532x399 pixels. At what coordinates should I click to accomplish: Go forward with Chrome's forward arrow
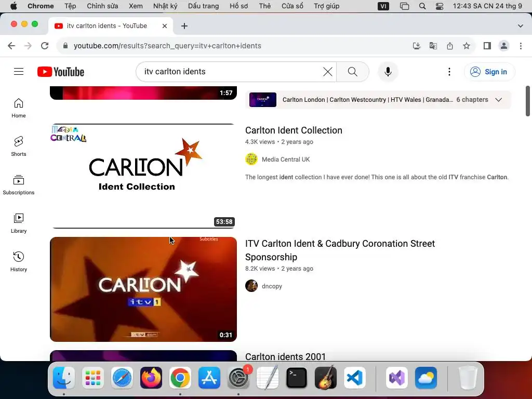(x=28, y=46)
